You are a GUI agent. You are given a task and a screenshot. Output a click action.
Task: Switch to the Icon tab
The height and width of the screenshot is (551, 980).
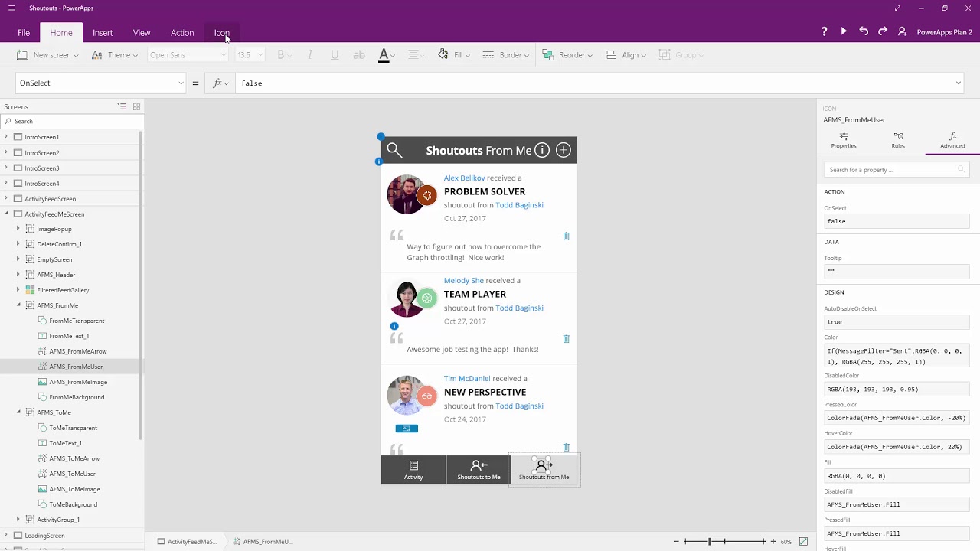point(221,33)
